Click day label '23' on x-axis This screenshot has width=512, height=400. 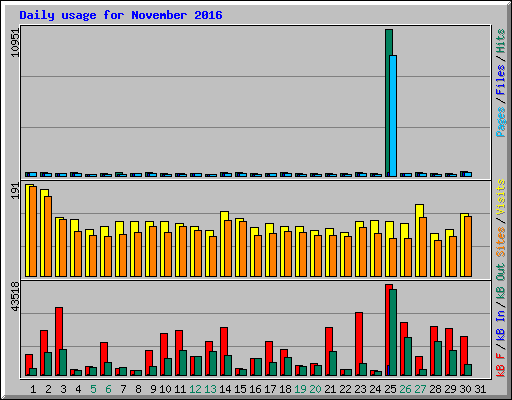pyautogui.click(x=360, y=389)
